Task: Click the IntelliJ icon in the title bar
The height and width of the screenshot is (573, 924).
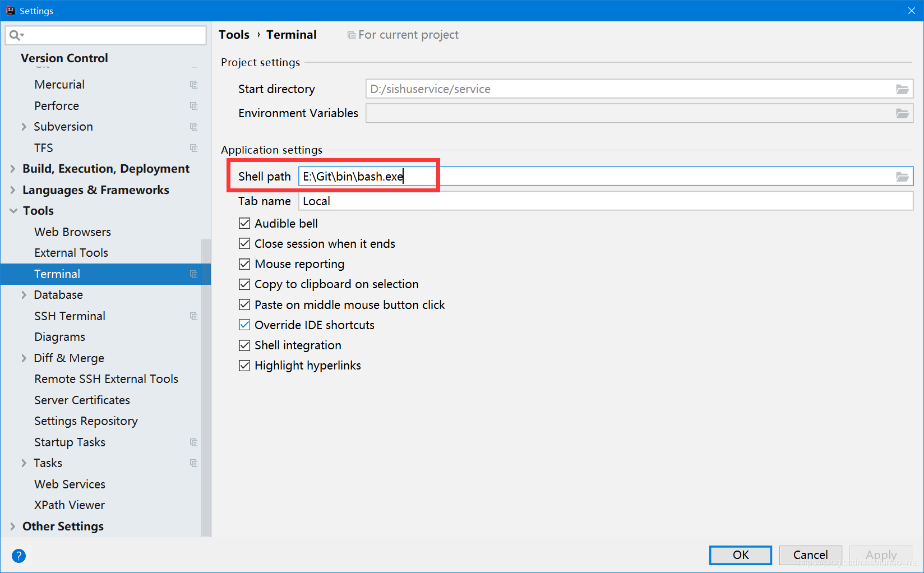Action: [10, 11]
